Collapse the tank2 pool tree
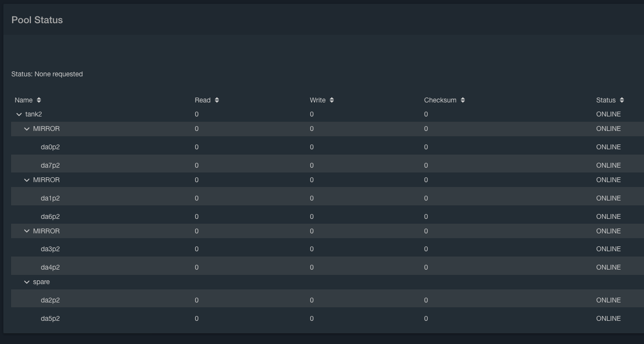This screenshot has height=344, width=644. pos(19,115)
